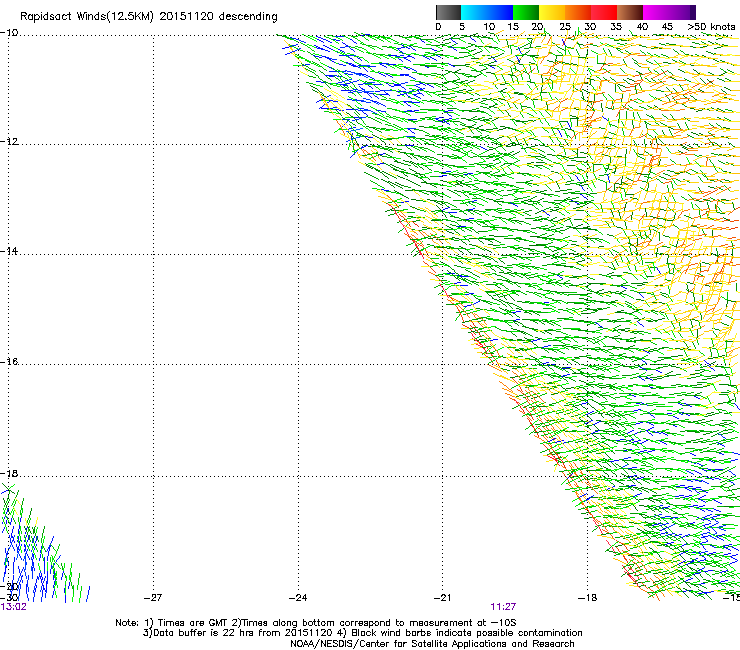Click the magenta 40-45 knots color segment
This screenshot has width=740, height=650.
[x=656, y=12]
